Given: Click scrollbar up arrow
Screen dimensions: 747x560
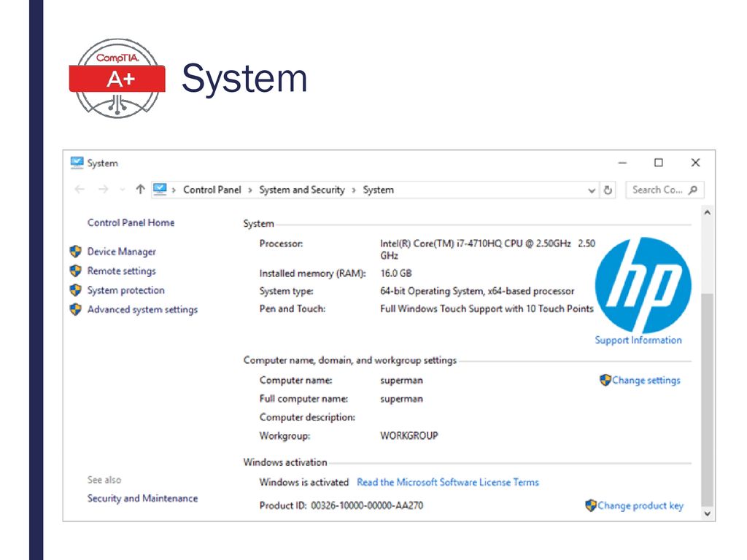Looking at the screenshot, I should pos(708,212).
